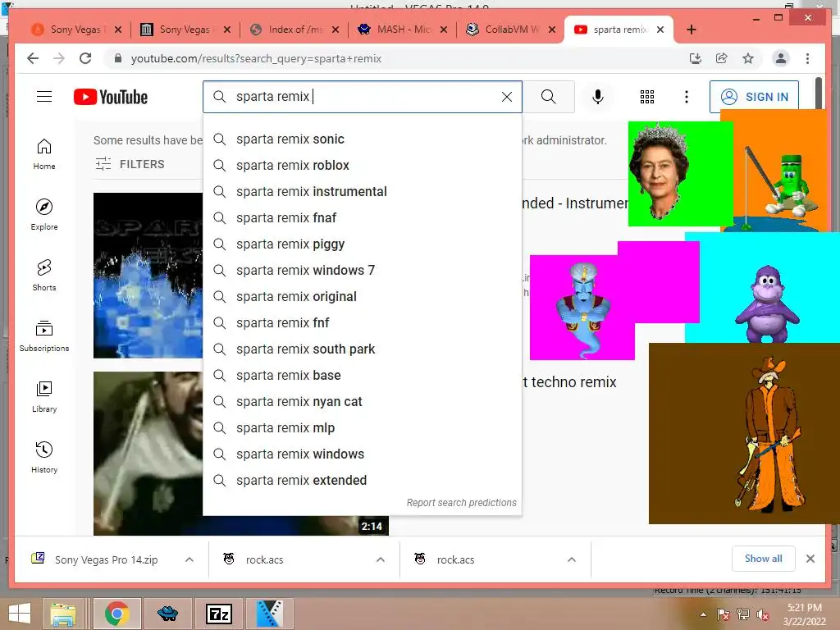840x630 pixels.
Task: Choose suggestion sparta remix instrumental
Action: (362, 192)
